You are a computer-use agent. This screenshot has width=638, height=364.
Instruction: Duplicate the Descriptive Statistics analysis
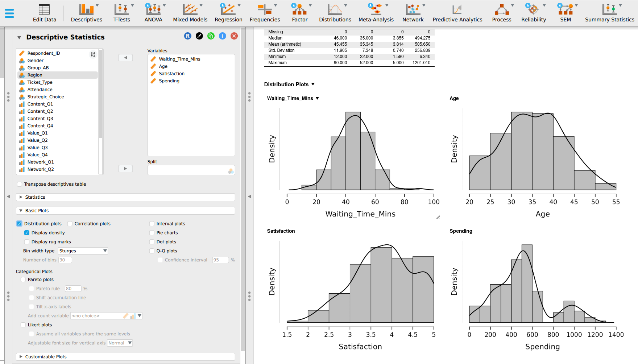pos(211,36)
